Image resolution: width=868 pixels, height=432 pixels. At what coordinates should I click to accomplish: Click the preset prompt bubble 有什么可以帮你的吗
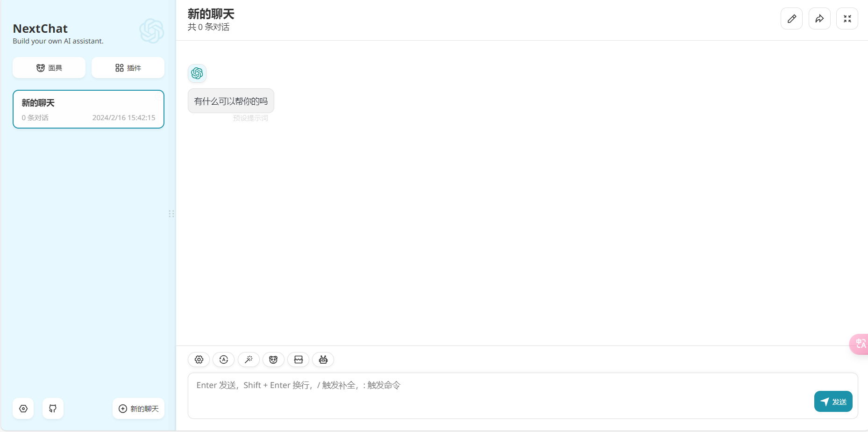(x=230, y=101)
